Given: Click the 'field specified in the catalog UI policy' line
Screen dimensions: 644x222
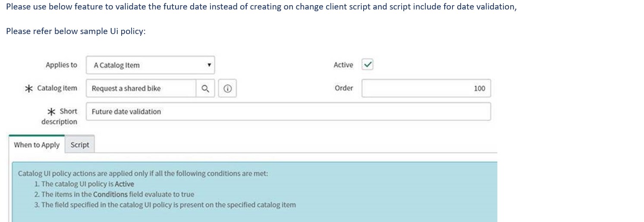Looking at the screenshot, I should coord(165,205).
